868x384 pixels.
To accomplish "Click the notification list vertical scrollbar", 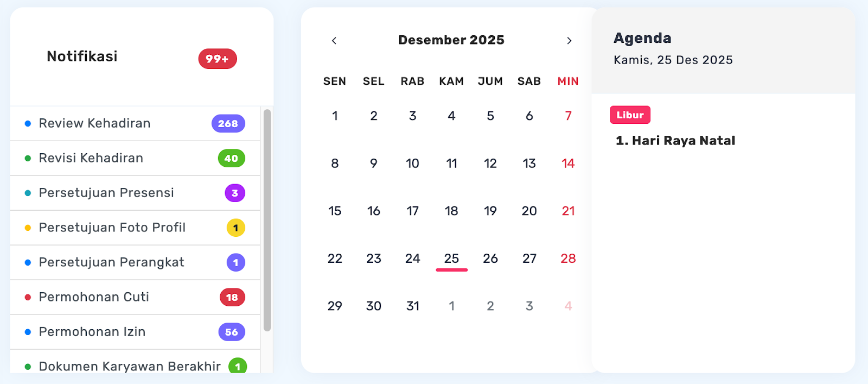I will click(x=267, y=220).
